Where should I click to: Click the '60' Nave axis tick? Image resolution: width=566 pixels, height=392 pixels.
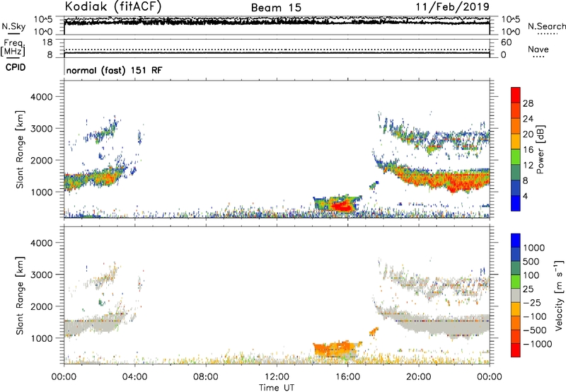[x=506, y=42]
